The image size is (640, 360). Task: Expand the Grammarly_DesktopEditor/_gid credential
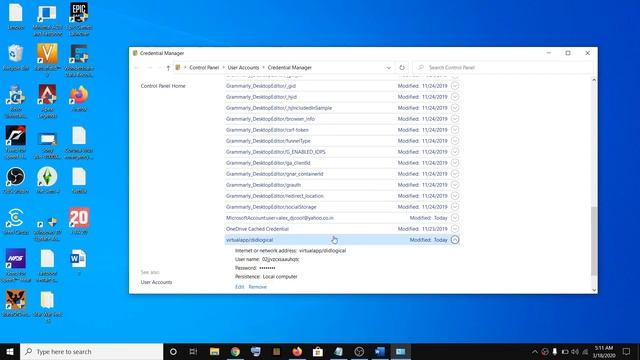point(455,86)
